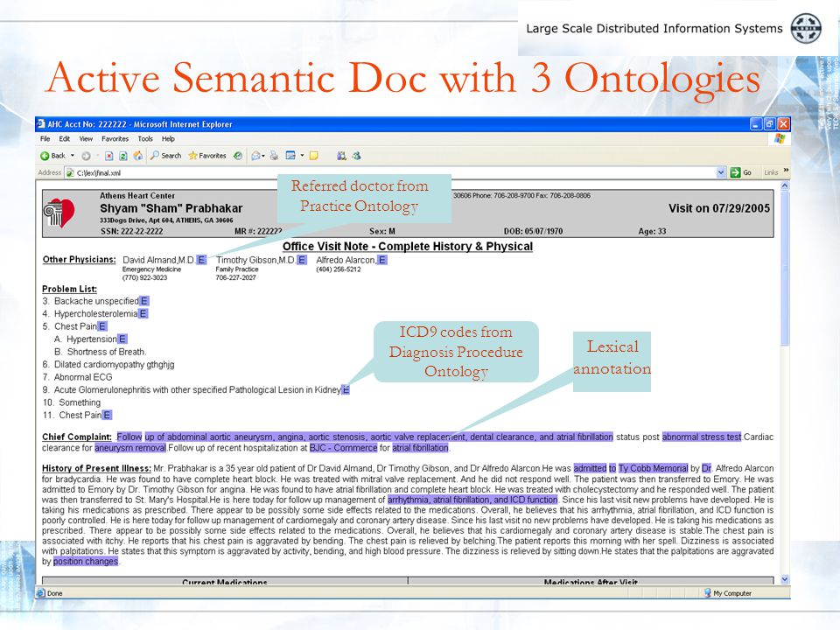Screen dimensions: 840x630
Task: Click highlighted 'arrhythmia, atrial fibrillation, and ICD function'
Action: point(472,500)
